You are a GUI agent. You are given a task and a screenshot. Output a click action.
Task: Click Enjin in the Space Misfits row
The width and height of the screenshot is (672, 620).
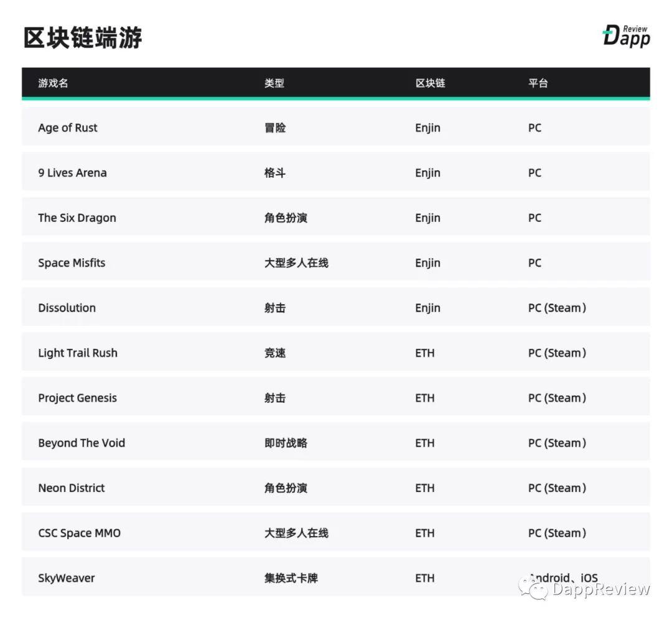[427, 263]
